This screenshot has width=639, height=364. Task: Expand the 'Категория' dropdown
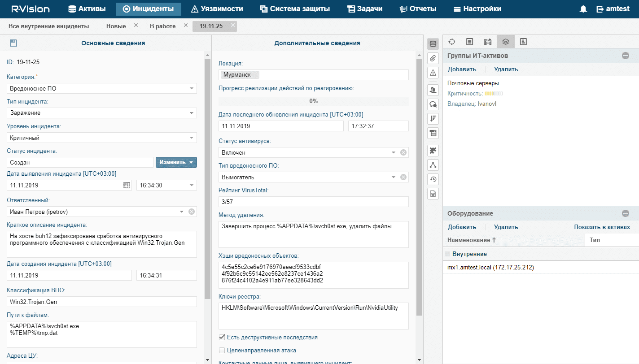(x=192, y=88)
